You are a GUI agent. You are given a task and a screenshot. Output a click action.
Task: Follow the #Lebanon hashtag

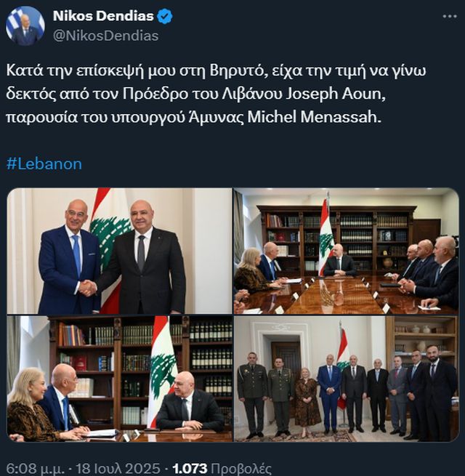44,164
